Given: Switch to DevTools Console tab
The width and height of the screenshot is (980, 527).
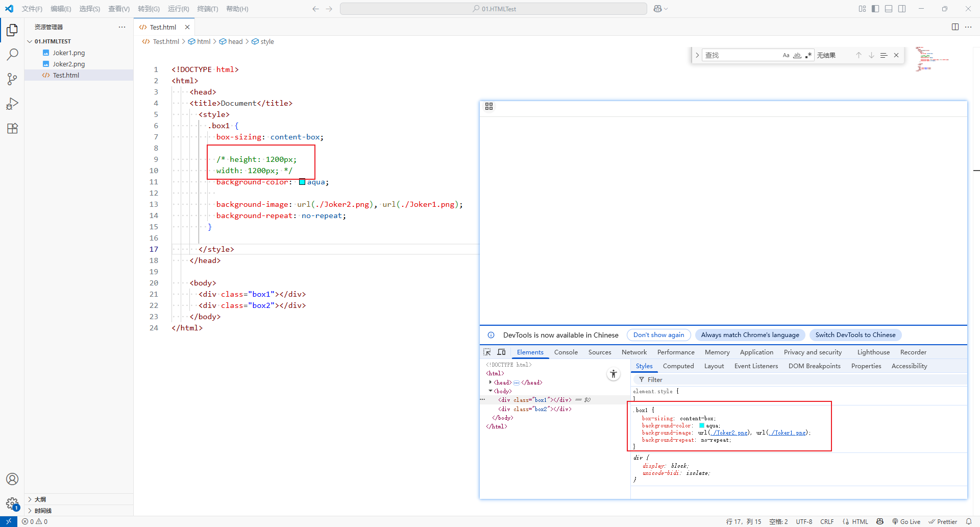Looking at the screenshot, I should click(566, 352).
